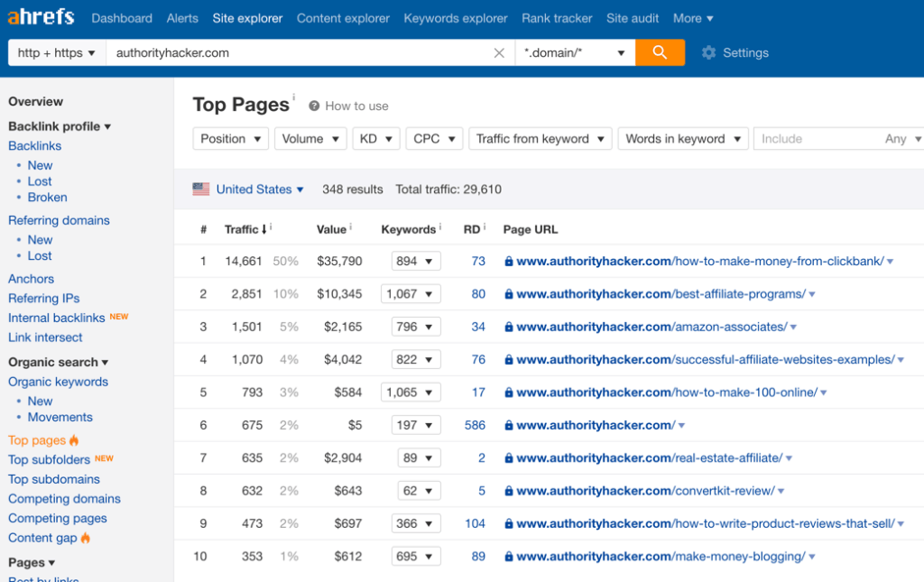The image size is (924, 582).
Task: Clear the URL field with the X icon
Action: click(499, 53)
